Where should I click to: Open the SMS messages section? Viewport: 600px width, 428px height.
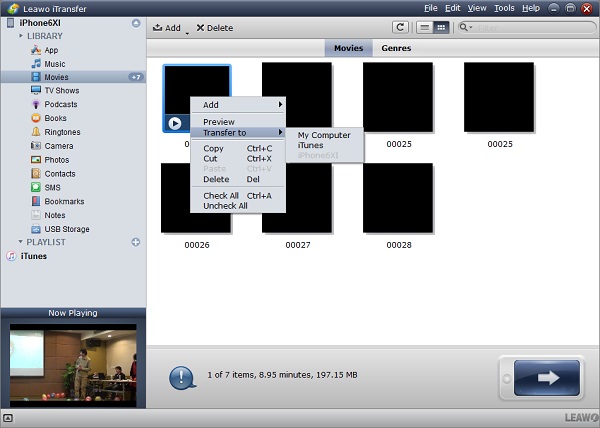[52, 187]
